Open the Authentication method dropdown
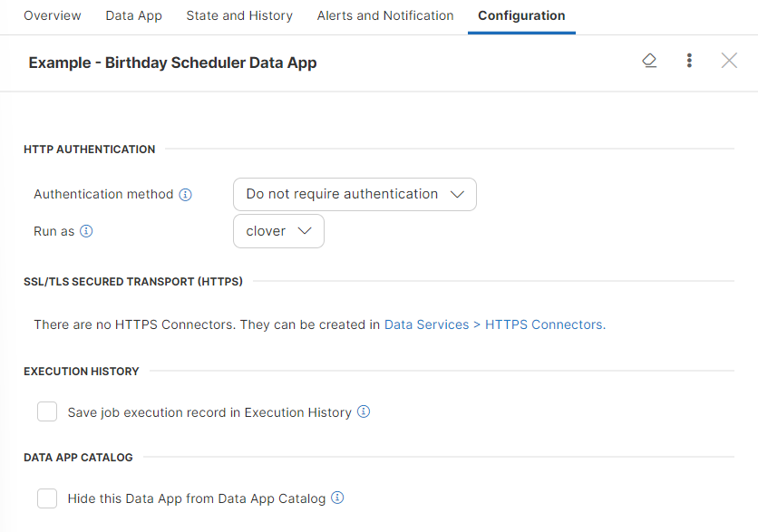 point(355,194)
